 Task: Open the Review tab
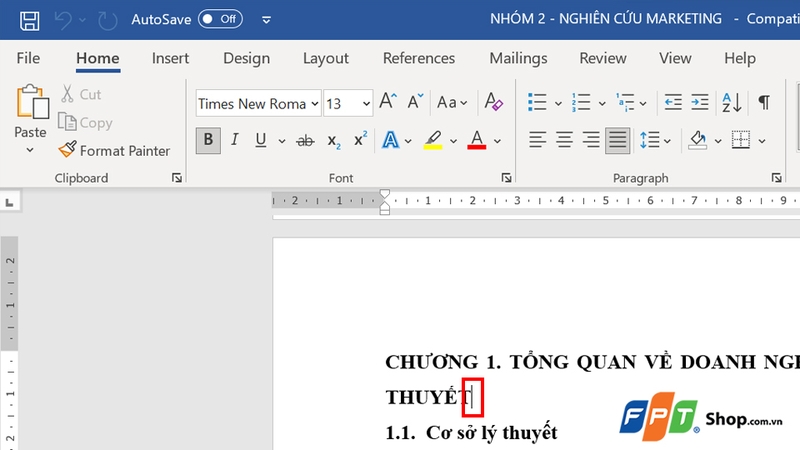point(603,58)
